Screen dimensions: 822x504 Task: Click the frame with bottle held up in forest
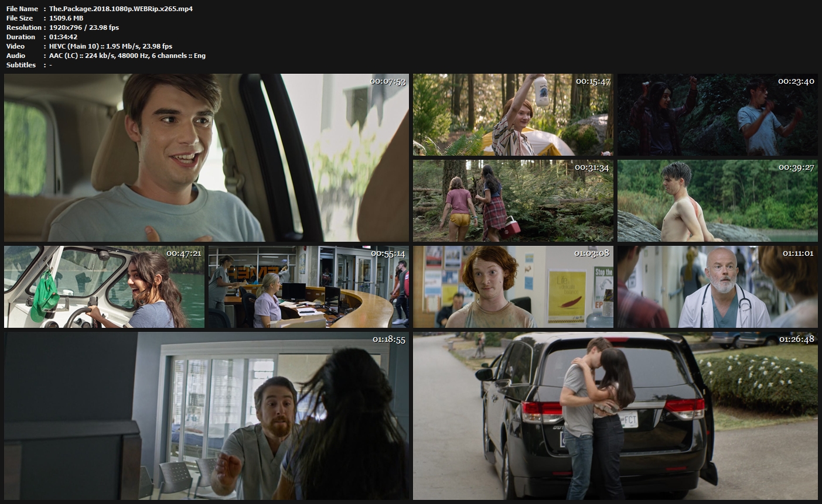(x=513, y=115)
